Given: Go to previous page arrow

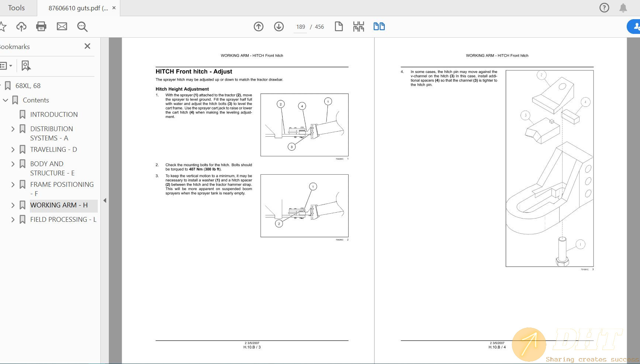Looking at the screenshot, I should pos(259,27).
